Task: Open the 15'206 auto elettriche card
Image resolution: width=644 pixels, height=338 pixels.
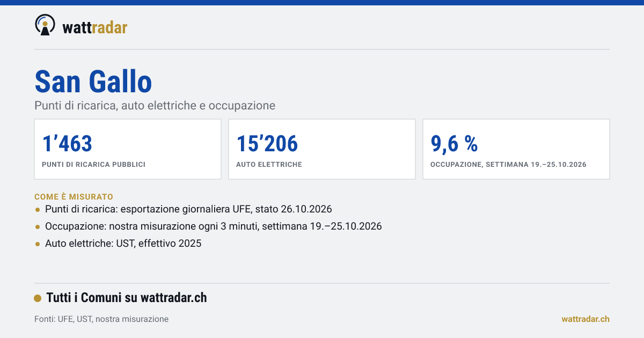Action: click(322, 149)
